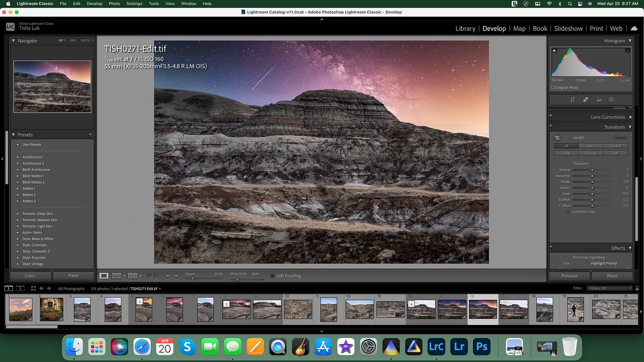Screen dimensions: 644x362
Task: Toggle shadow clipping indicator in Histogram
Action: [554, 50]
